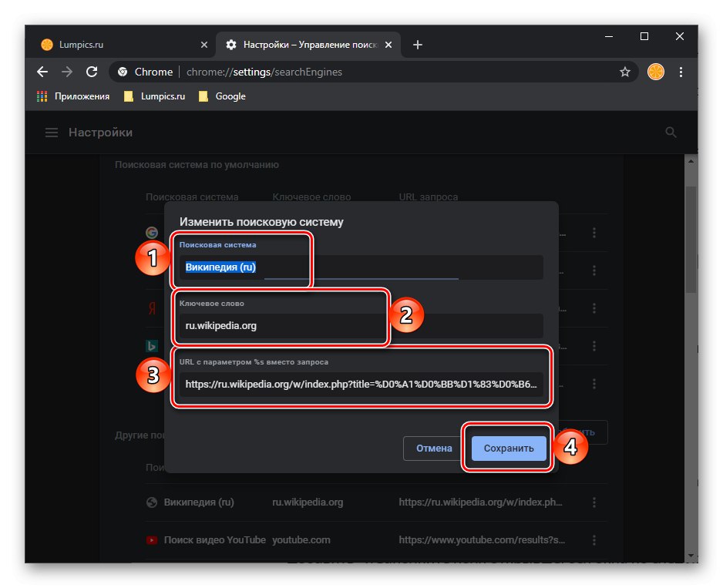Open Chrome settings hamburger menu
This screenshot has height=588, width=723.
[x=51, y=132]
